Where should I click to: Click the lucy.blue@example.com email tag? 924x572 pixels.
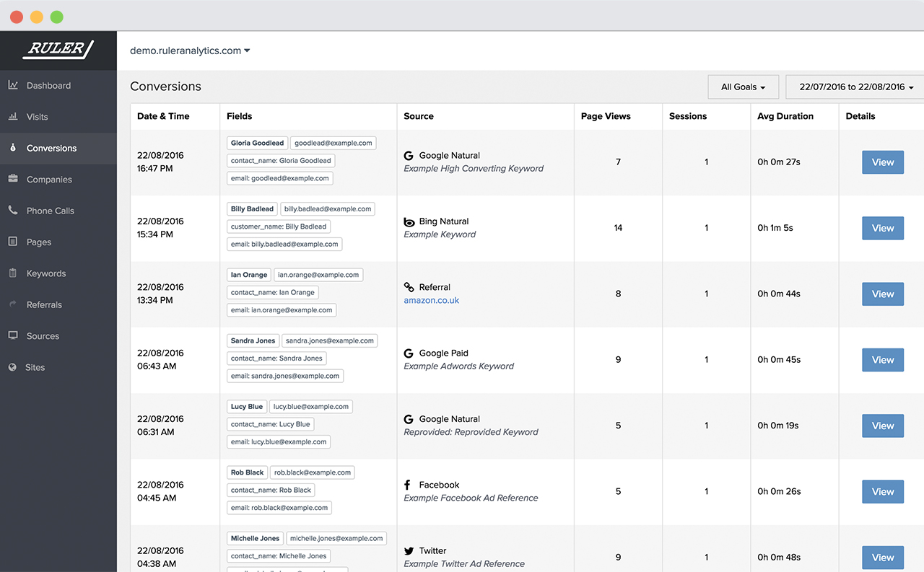point(311,407)
